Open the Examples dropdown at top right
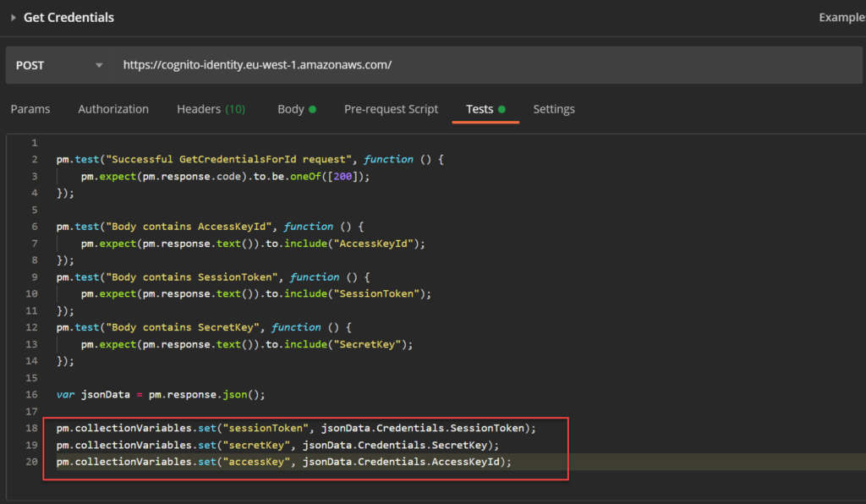This screenshot has height=504, width=866. click(841, 18)
